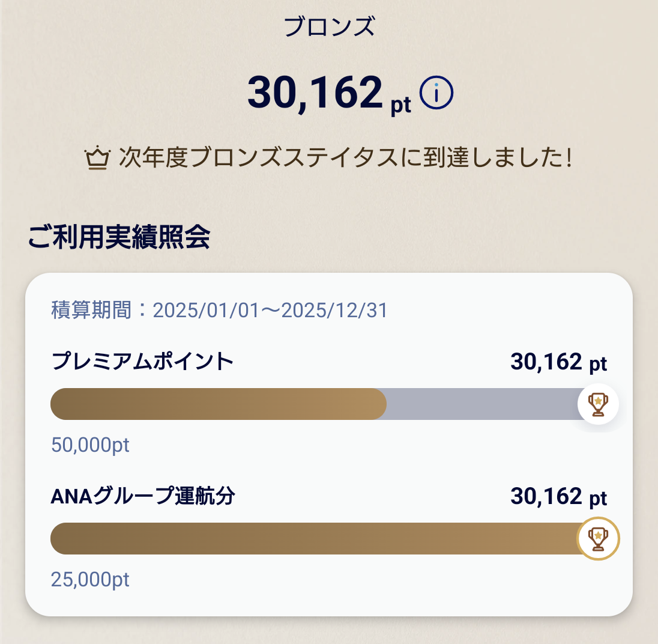
Task: Select the ご利用実績照会 heading
Action: coord(119,237)
